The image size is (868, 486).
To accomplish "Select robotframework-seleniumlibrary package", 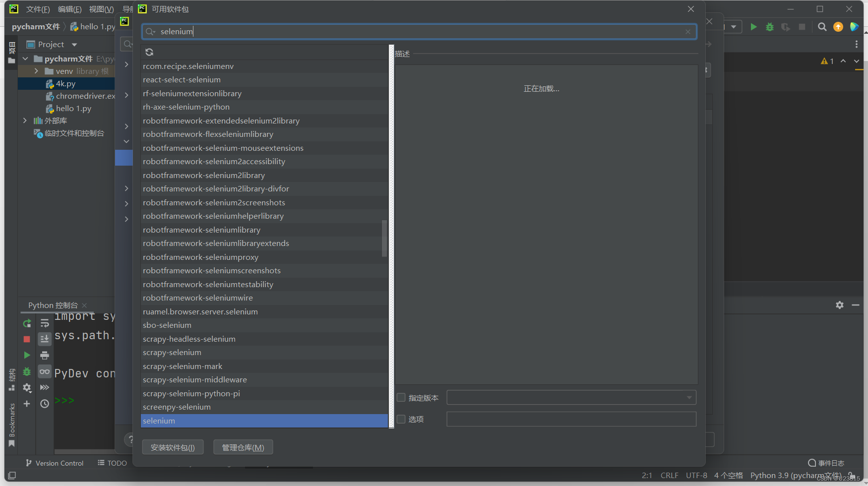I will click(x=264, y=230).
